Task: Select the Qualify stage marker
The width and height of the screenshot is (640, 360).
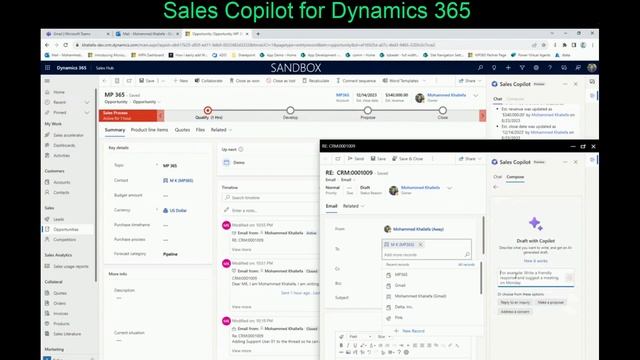Action: coord(208,110)
